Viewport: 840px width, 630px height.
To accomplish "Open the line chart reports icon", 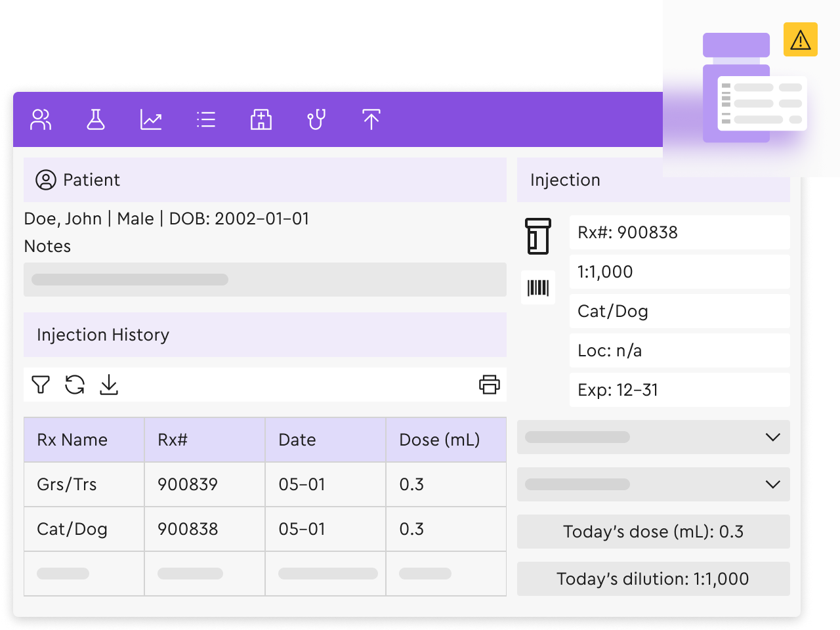I will pos(151,119).
